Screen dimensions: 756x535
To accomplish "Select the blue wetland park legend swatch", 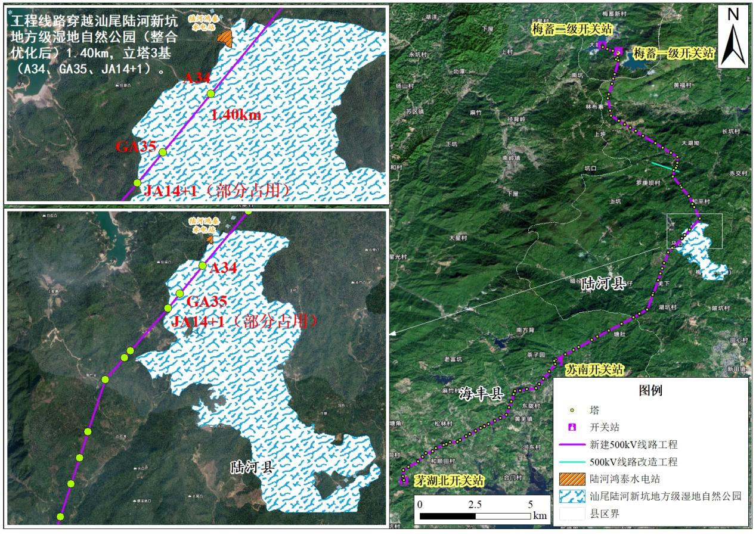I will (x=572, y=496).
